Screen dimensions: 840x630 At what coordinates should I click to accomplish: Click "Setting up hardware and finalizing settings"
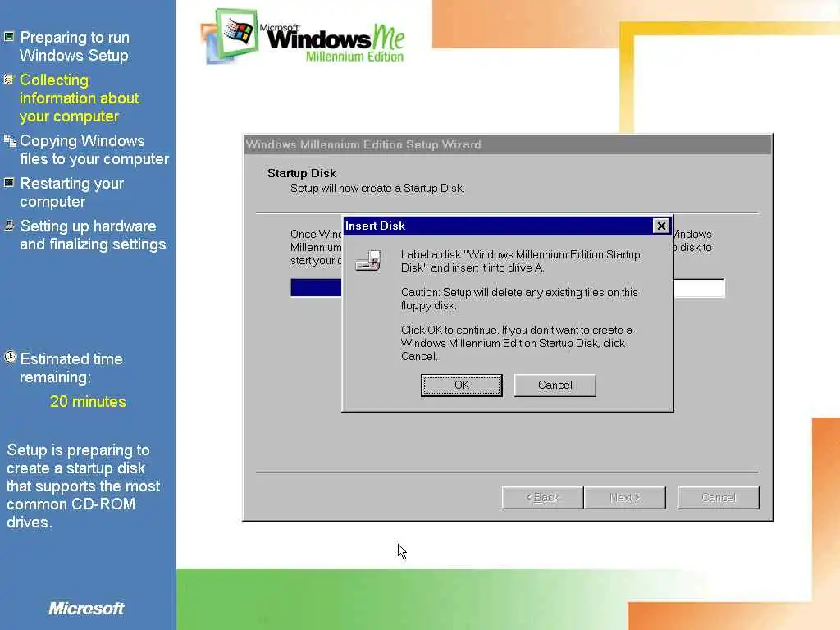pos(94,235)
